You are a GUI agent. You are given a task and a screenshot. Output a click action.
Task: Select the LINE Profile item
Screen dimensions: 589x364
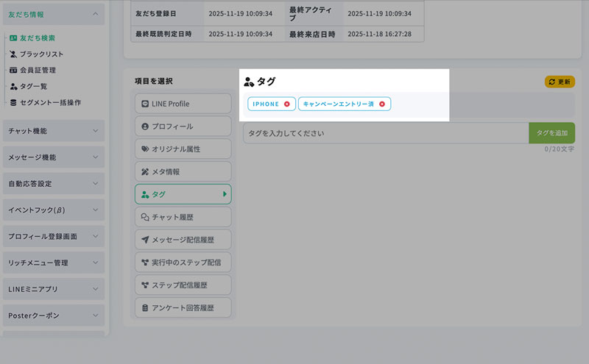click(x=183, y=104)
